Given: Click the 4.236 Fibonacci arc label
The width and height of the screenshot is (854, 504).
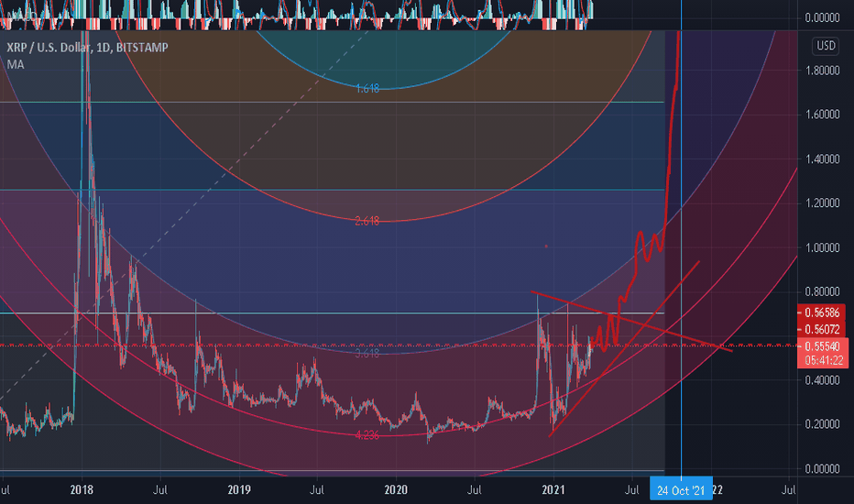Looking at the screenshot, I should pyautogui.click(x=367, y=435).
